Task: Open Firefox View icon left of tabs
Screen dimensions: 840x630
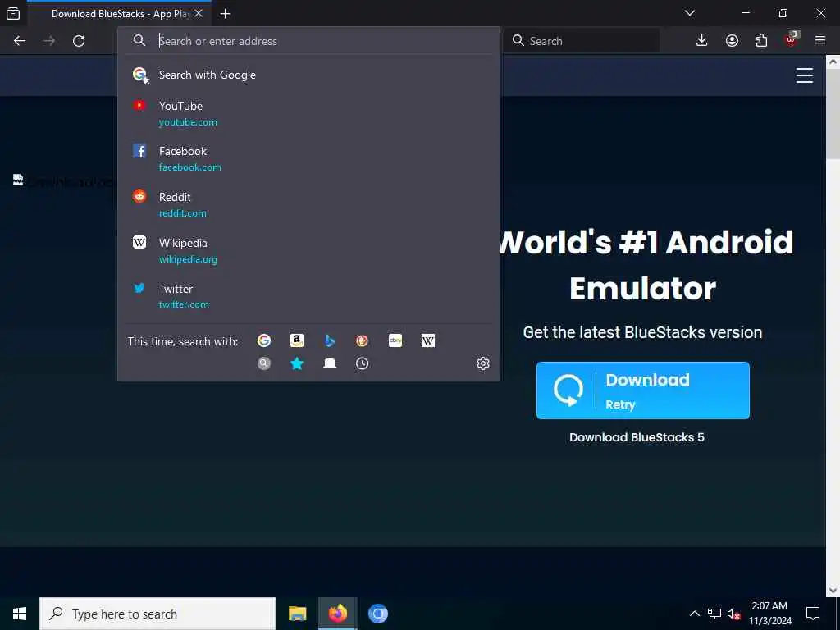Action: click(x=13, y=13)
